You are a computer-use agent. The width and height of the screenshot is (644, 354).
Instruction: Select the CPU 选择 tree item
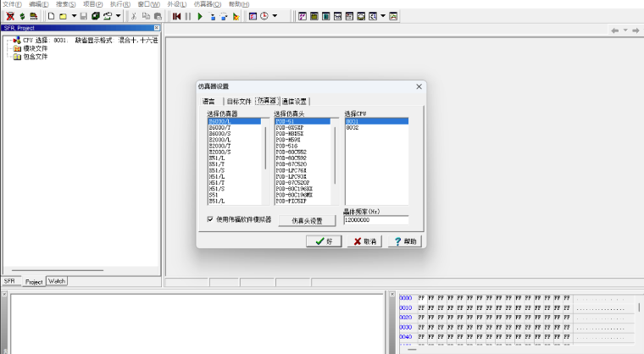91,41
